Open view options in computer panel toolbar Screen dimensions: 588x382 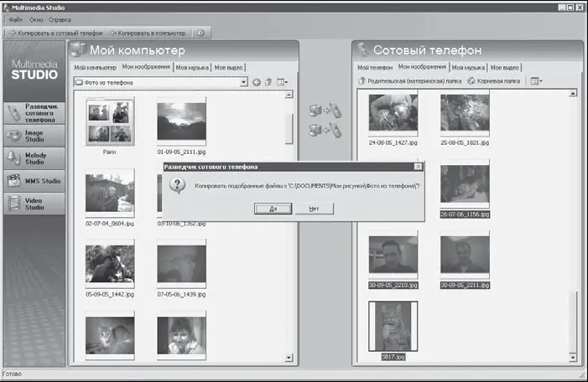point(282,82)
